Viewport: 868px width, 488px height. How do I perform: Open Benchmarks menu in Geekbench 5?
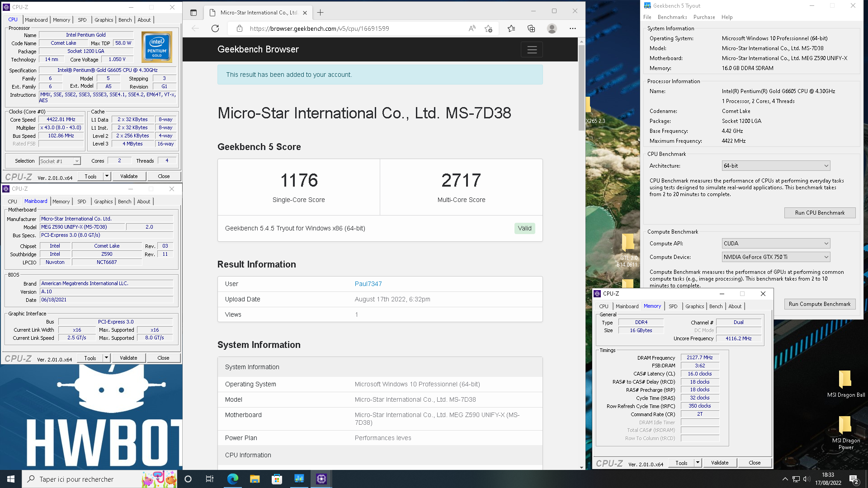[672, 17]
